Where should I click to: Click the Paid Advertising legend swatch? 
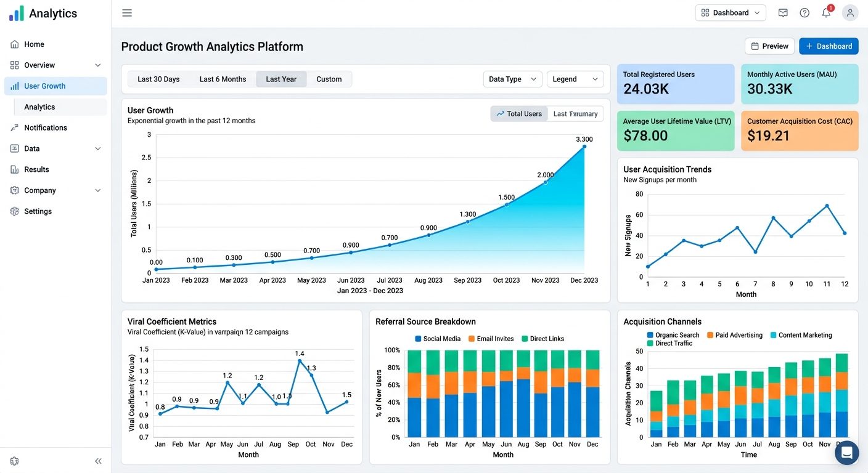coord(710,335)
